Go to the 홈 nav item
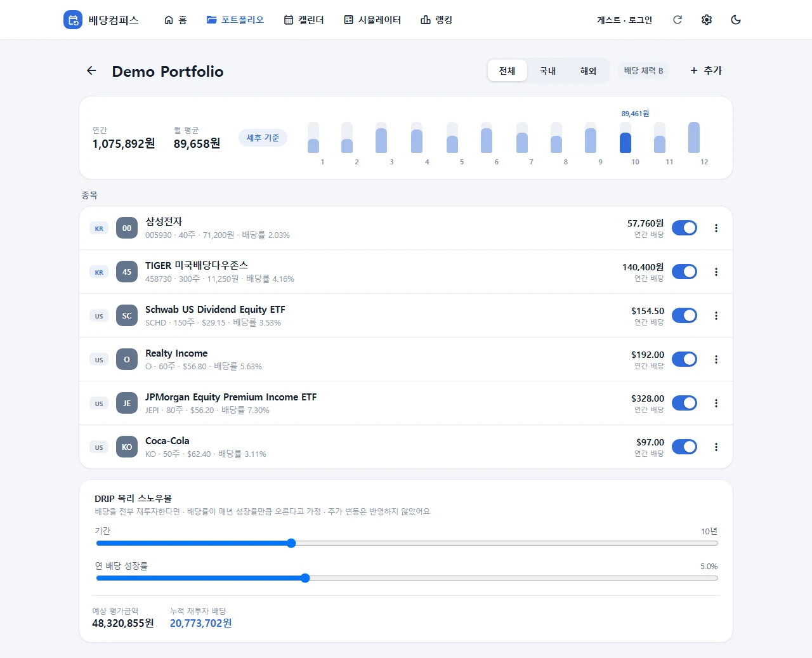Screen dimensions: 812x658 pyautogui.click(x=175, y=20)
